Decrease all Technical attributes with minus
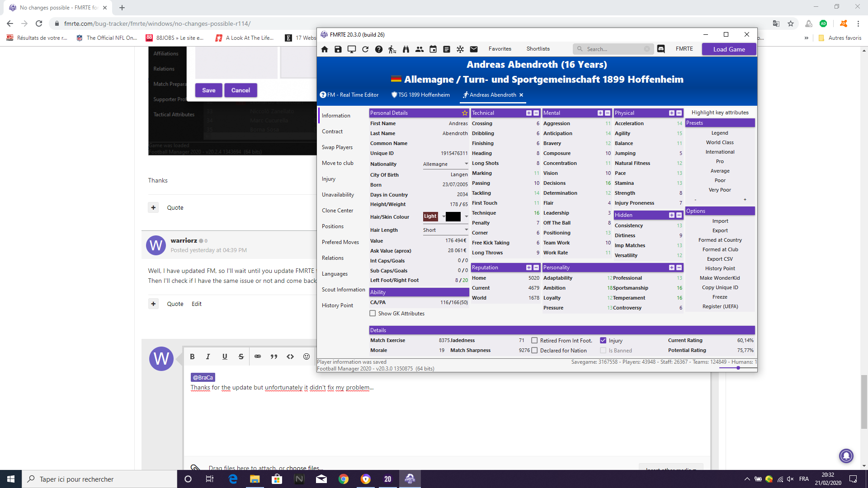This screenshot has height=488, width=868. 536,113
